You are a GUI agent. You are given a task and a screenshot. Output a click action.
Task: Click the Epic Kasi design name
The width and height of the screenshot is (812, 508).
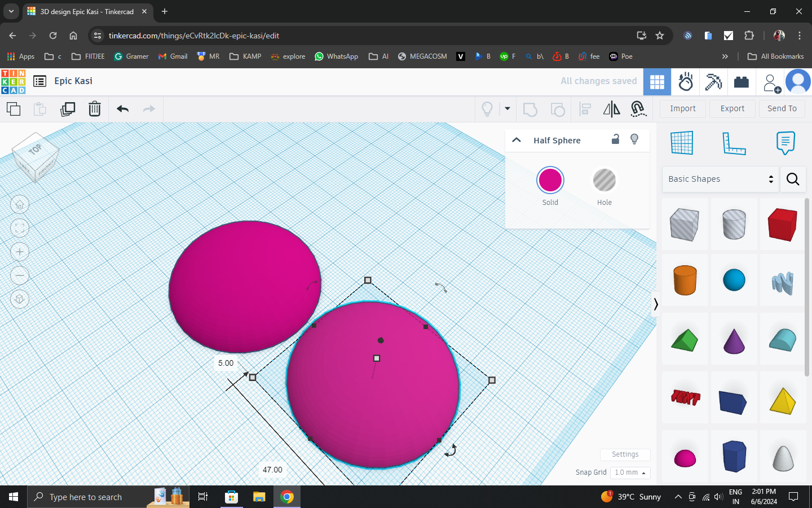[73, 81]
